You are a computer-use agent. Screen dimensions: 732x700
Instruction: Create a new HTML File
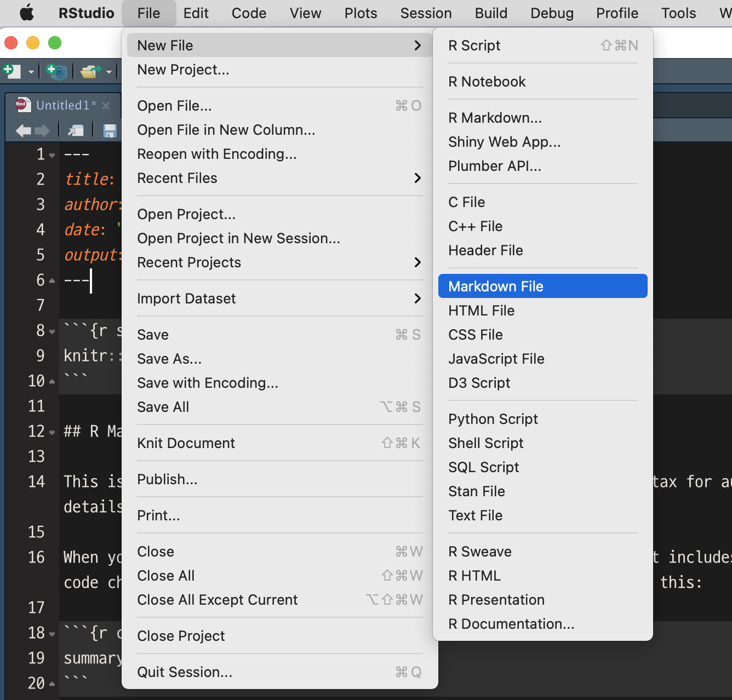(x=543, y=311)
